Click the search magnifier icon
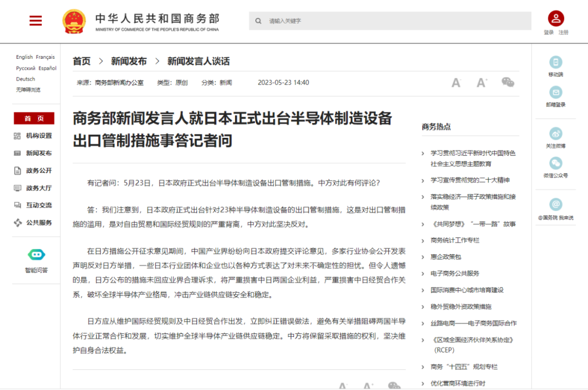 [259, 21]
